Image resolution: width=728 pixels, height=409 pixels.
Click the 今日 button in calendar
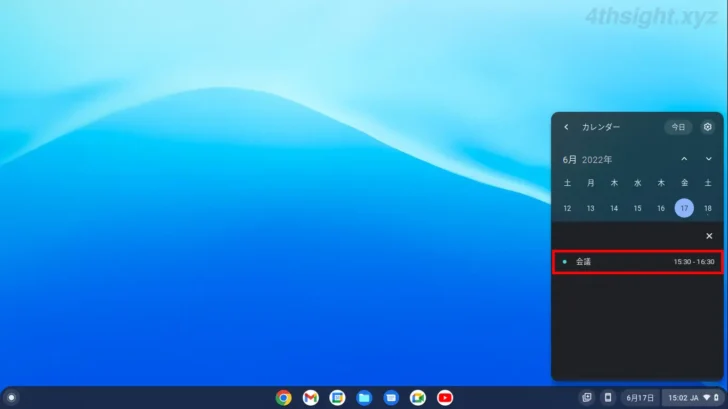coord(678,127)
